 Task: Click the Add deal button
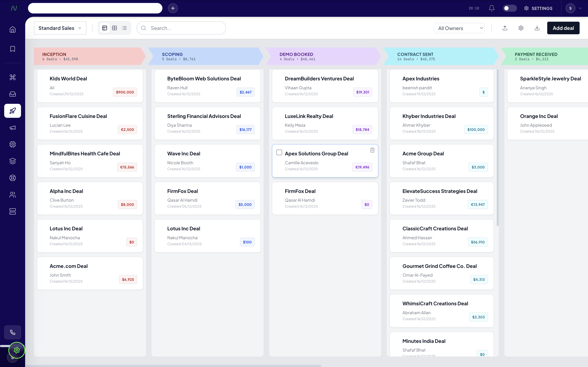(563, 28)
